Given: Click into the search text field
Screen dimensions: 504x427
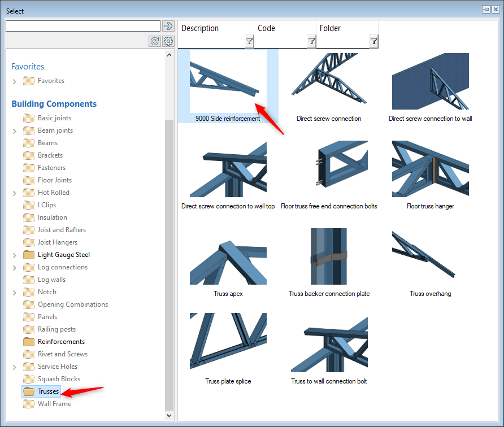Looking at the screenshot, I should click(82, 26).
